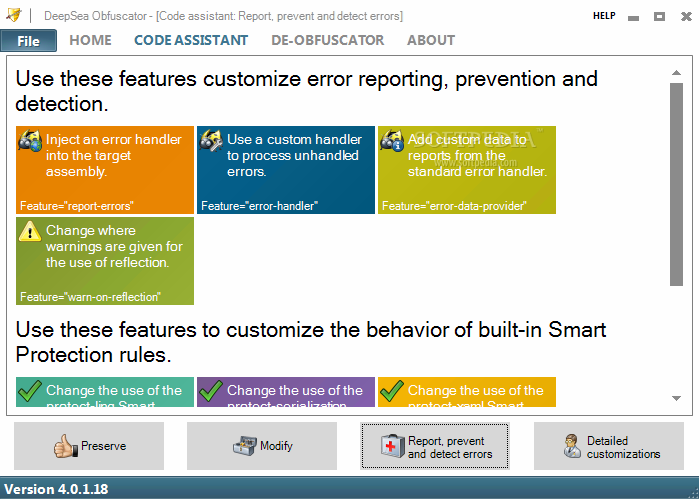
Task: Click the Modify button
Action: [x=262, y=446]
